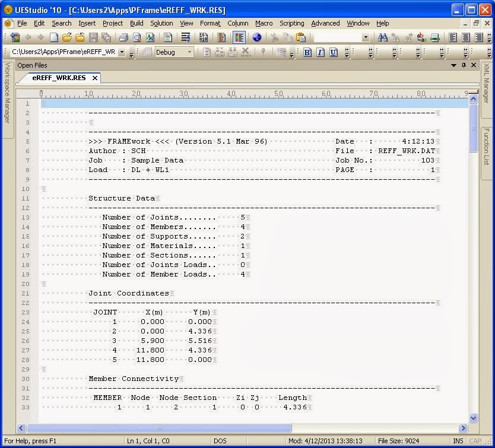Image resolution: width=495 pixels, height=448 pixels.
Task: Open the Search menu
Action: click(62, 23)
